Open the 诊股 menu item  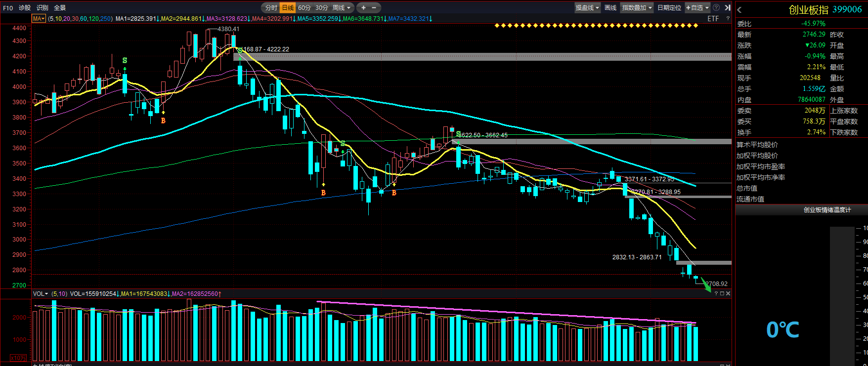click(25, 8)
